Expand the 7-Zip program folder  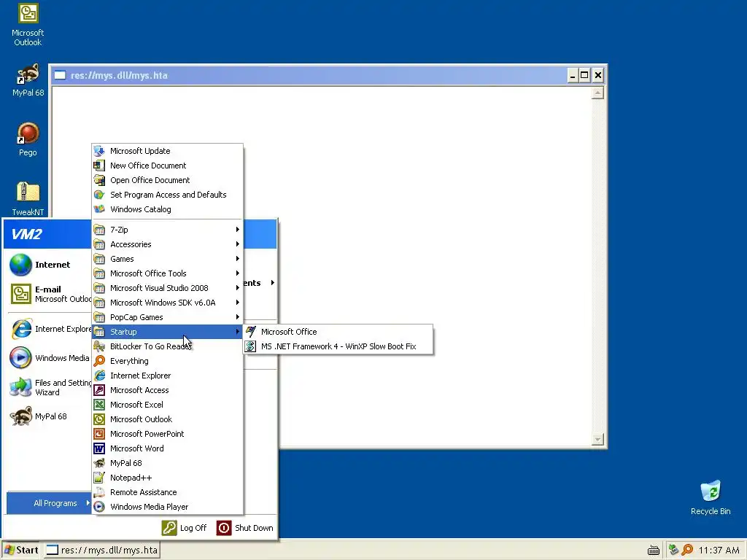[167, 230]
